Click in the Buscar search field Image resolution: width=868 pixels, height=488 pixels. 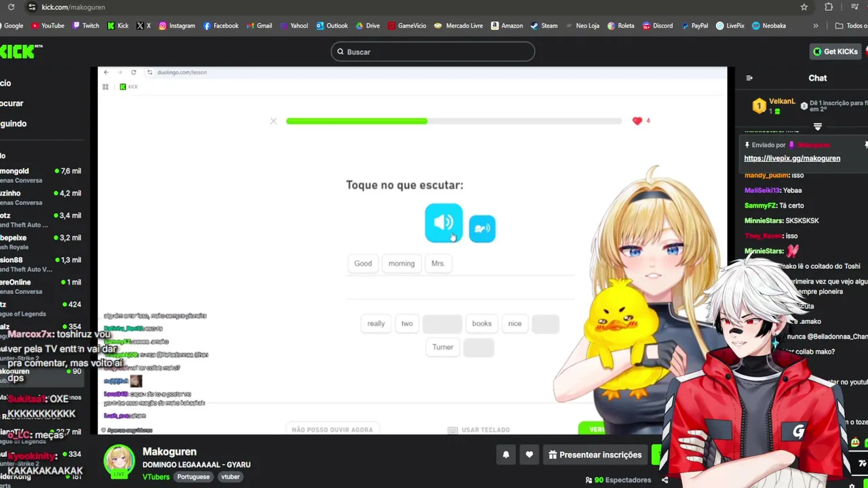[x=433, y=52]
